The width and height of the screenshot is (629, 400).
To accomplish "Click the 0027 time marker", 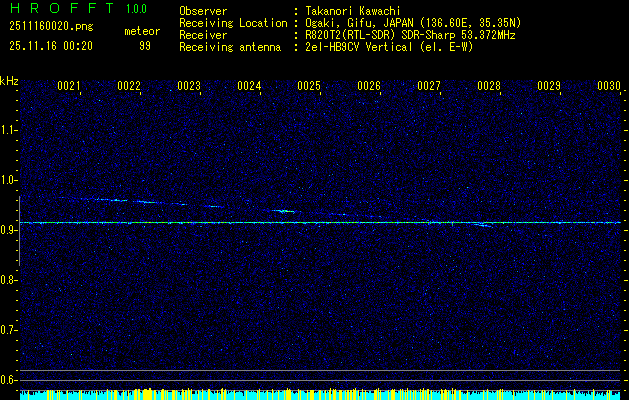I will click(429, 87).
